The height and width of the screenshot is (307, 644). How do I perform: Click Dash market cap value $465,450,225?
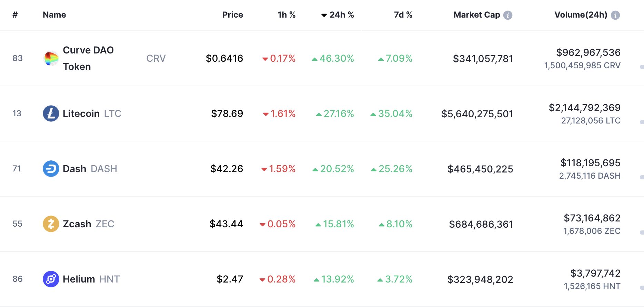[480, 169]
